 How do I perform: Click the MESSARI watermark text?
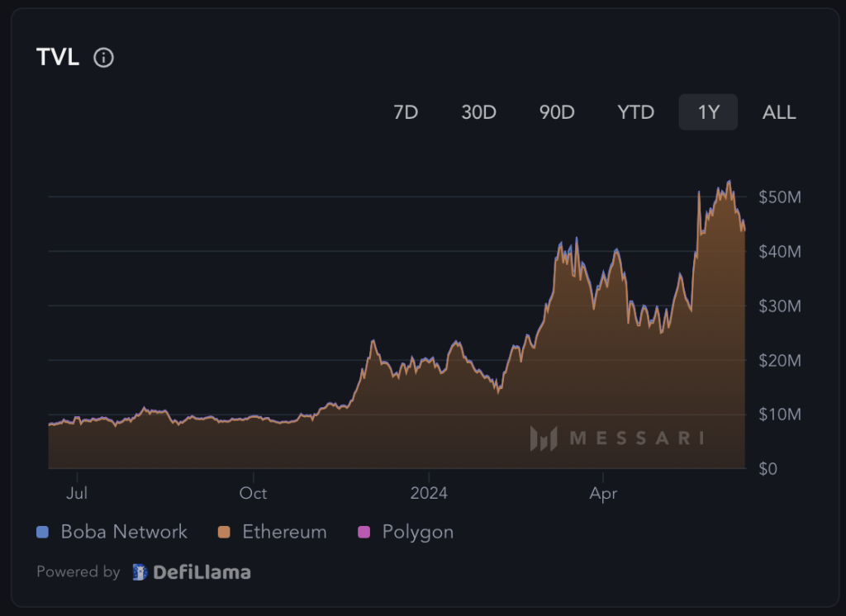637,438
